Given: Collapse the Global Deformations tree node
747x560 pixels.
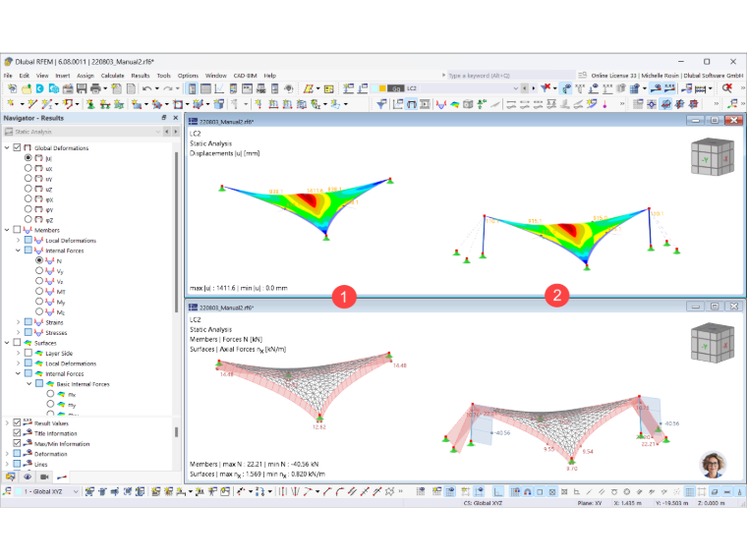Looking at the screenshot, I should [x=7, y=147].
